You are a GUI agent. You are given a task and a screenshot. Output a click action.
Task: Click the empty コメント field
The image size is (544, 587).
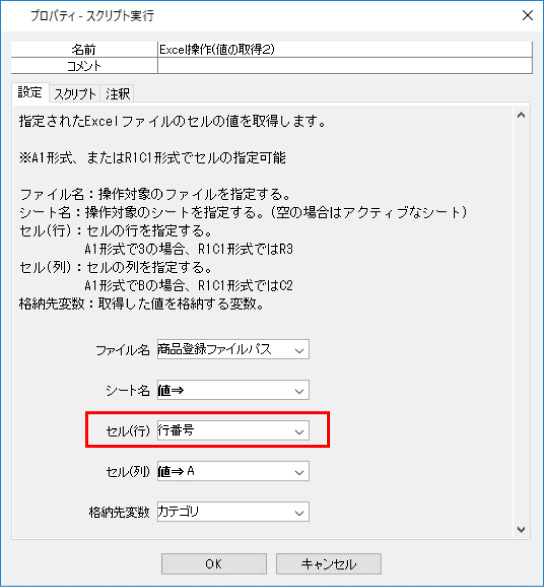pyautogui.click(x=344, y=66)
